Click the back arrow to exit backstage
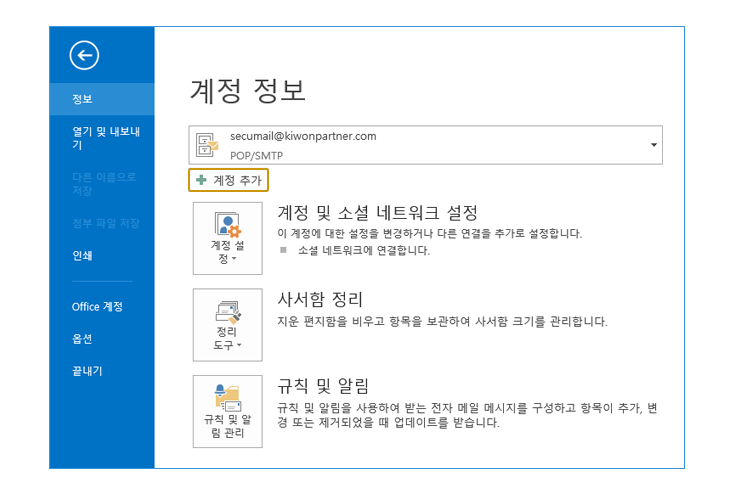 [84, 56]
